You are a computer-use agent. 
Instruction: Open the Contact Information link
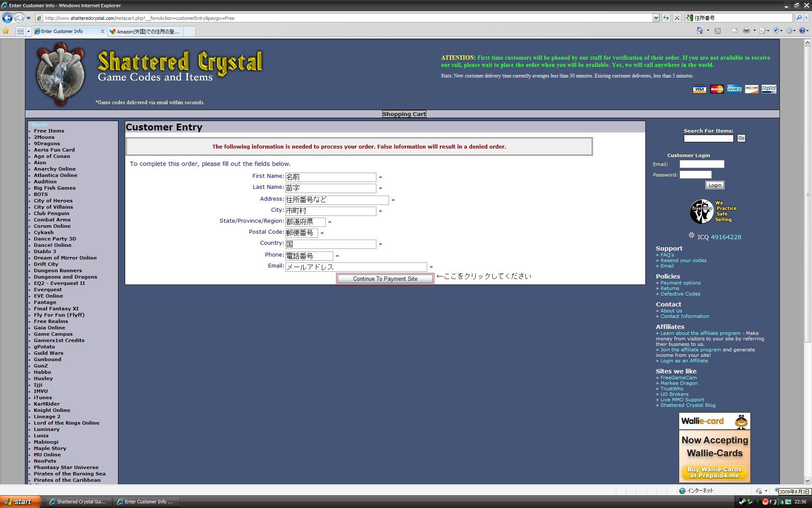pyautogui.click(x=685, y=316)
